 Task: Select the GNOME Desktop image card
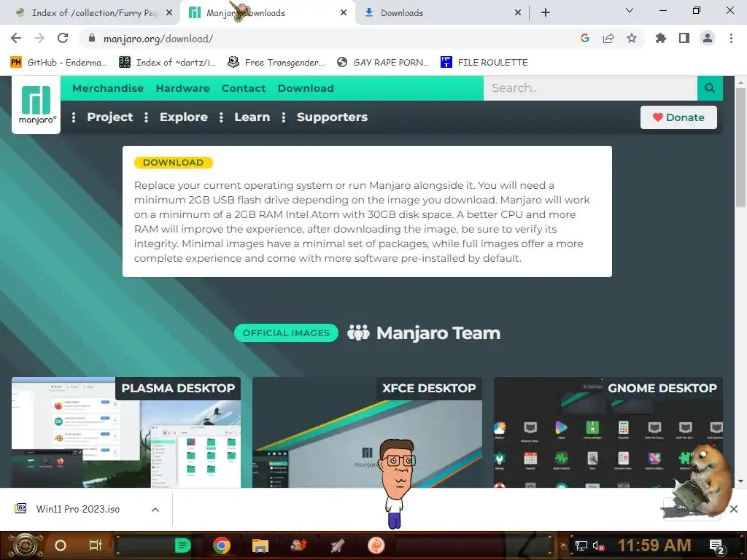(608, 432)
